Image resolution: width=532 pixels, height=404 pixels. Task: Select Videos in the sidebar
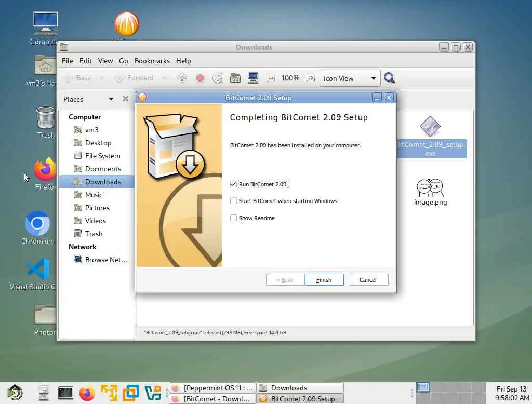tap(96, 221)
